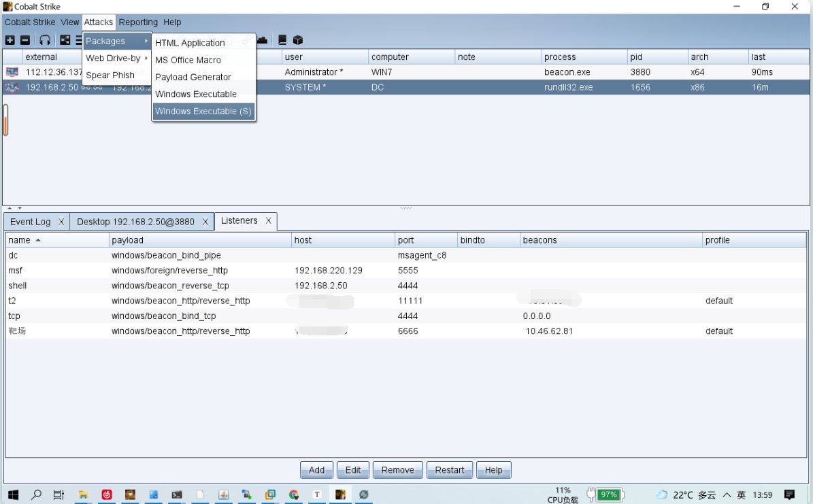The height and width of the screenshot is (504, 813).
Task: Open the Reporting menu
Action: (x=138, y=22)
